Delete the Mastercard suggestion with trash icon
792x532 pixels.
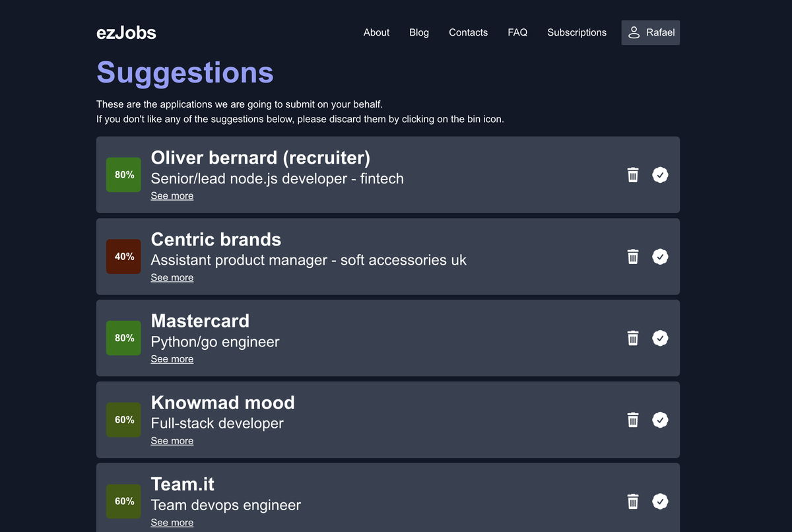click(x=633, y=338)
